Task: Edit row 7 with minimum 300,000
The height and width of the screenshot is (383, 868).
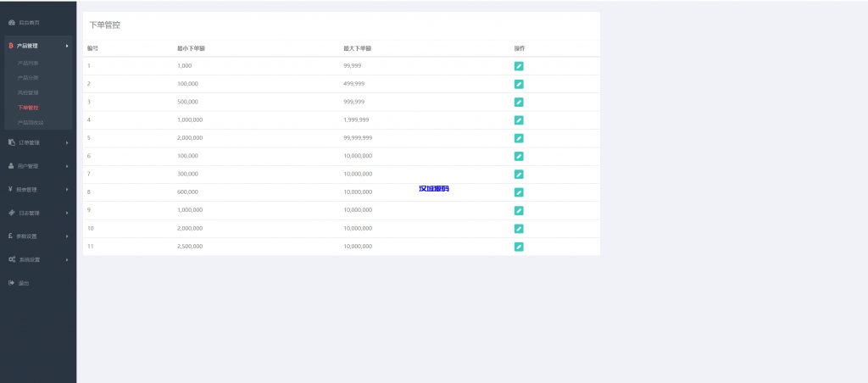Action: point(519,175)
